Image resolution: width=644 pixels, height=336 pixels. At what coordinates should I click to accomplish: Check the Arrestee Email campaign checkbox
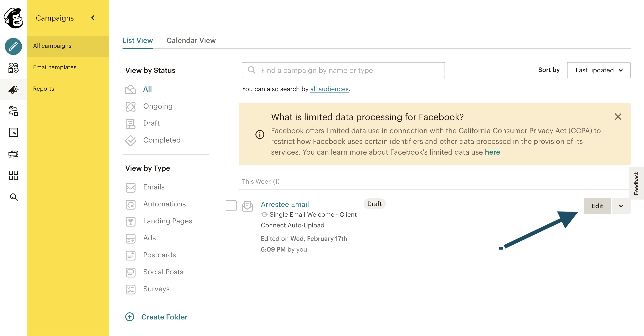(231, 205)
